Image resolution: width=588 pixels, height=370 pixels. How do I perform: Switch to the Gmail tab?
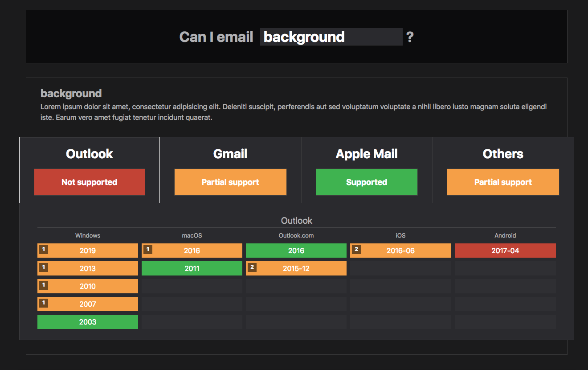pos(230,154)
